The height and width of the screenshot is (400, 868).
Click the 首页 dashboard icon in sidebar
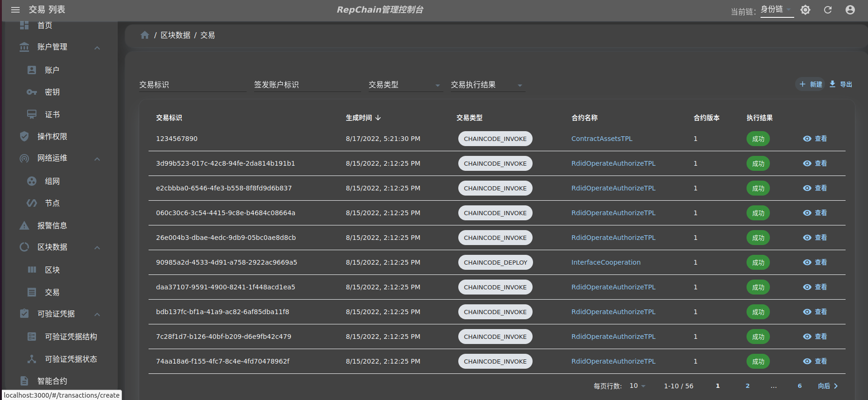point(24,25)
